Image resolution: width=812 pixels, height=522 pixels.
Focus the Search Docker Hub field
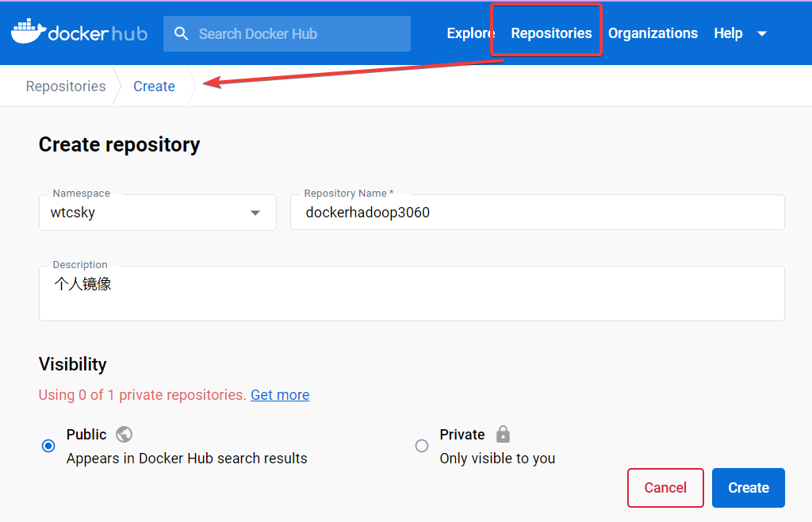pyautogui.click(x=287, y=33)
